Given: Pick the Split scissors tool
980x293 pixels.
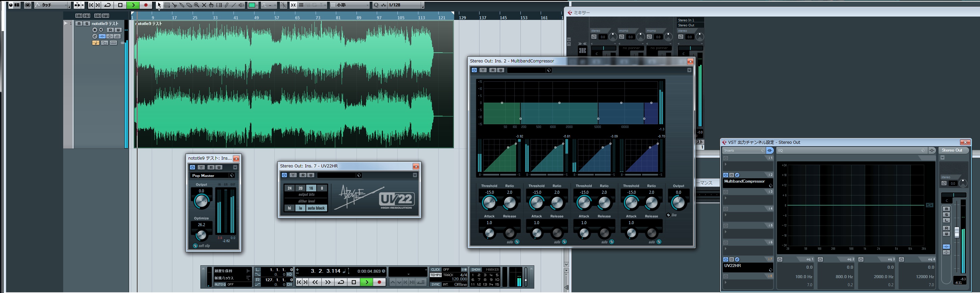Looking at the screenshot, I should click(174, 5).
